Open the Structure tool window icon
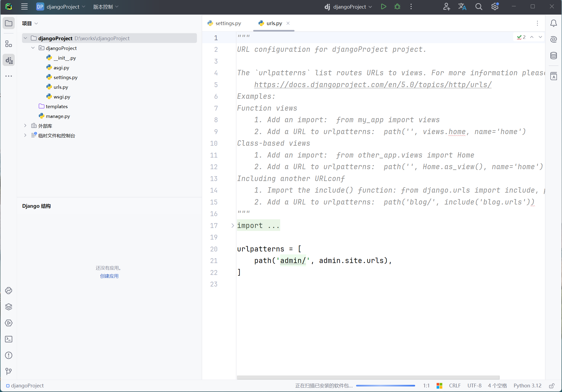The width and height of the screenshot is (562, 392). pos(9,44)
